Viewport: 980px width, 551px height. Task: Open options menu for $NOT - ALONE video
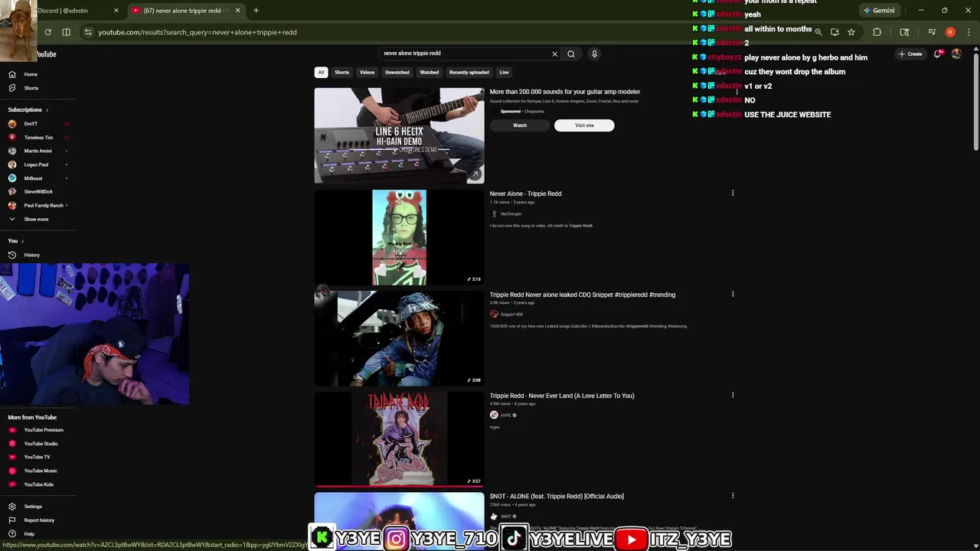[x=733, y=496]
